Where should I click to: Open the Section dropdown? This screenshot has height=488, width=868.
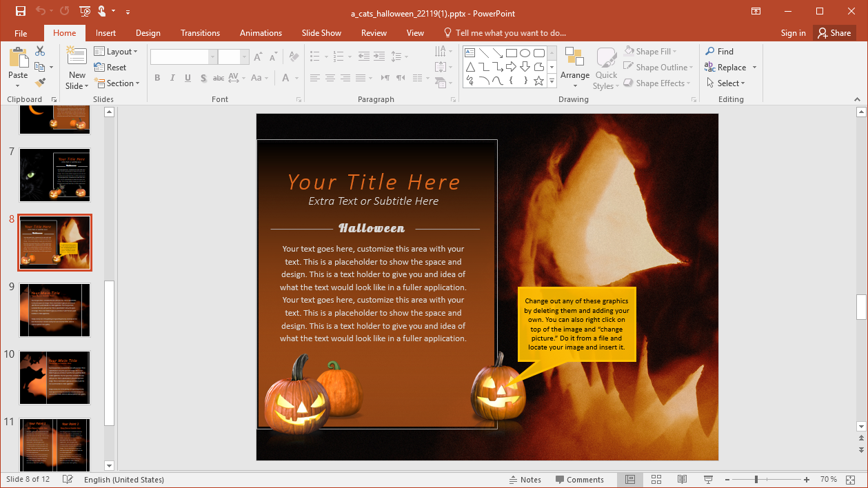pyautogui.click(x=117, y=83)
